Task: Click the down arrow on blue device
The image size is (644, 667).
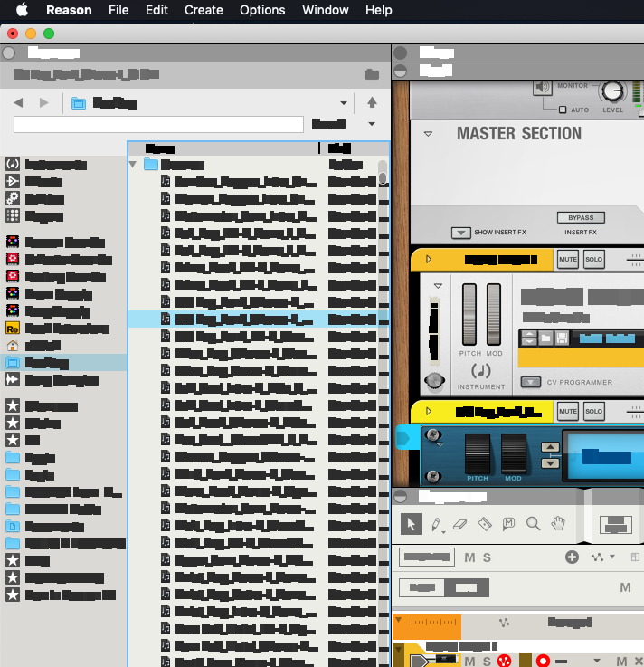Action: tap(550, 463)
